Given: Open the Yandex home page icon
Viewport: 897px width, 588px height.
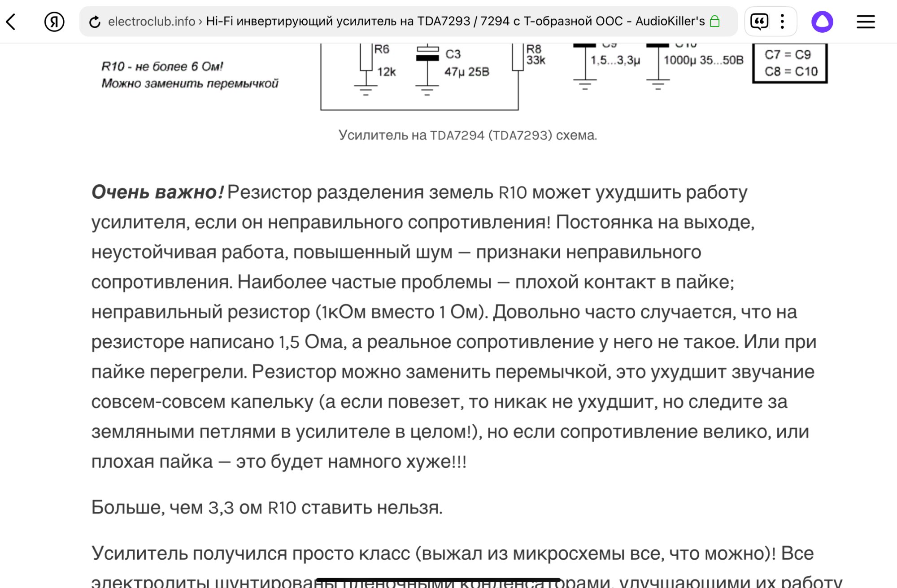Looking at the screenshot, I should coord(54,22).
